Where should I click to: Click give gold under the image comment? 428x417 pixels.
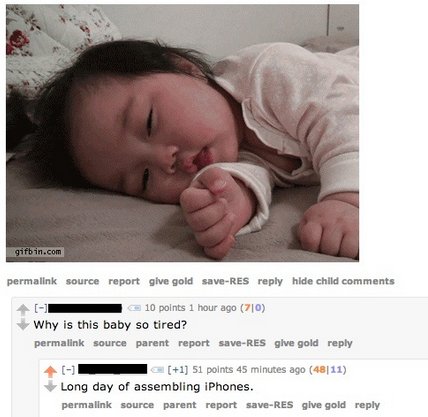tap(171, 281)
